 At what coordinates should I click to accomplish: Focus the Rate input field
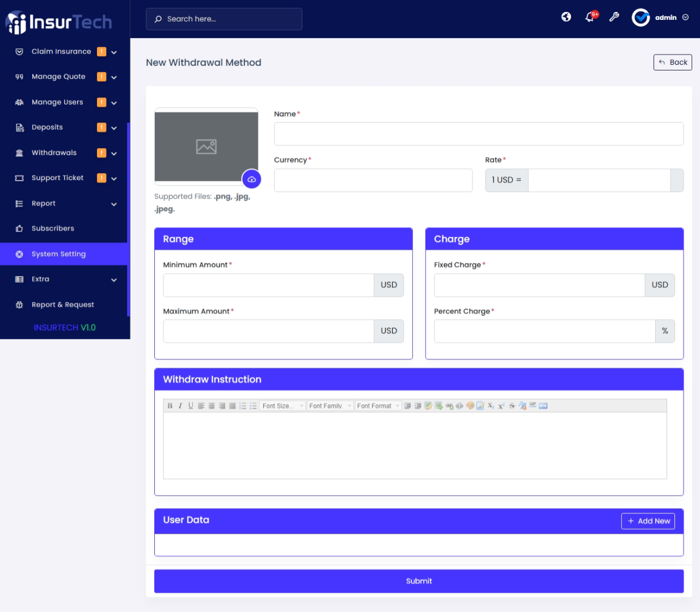coord(599,180)
